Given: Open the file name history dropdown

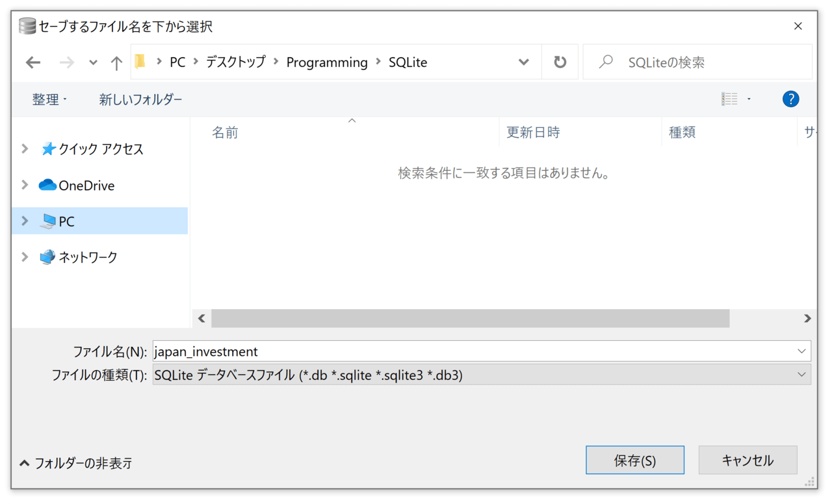Looking at the screenshot, I should [801, 351].
